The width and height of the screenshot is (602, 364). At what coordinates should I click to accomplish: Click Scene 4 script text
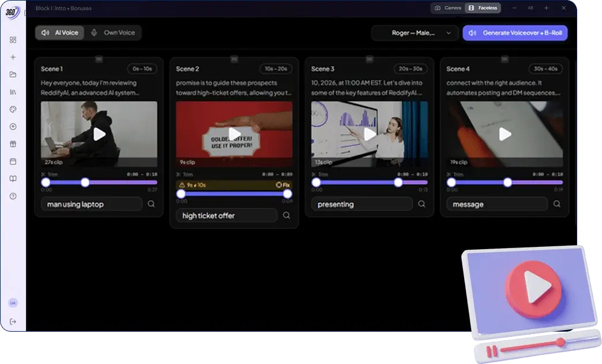503,88
